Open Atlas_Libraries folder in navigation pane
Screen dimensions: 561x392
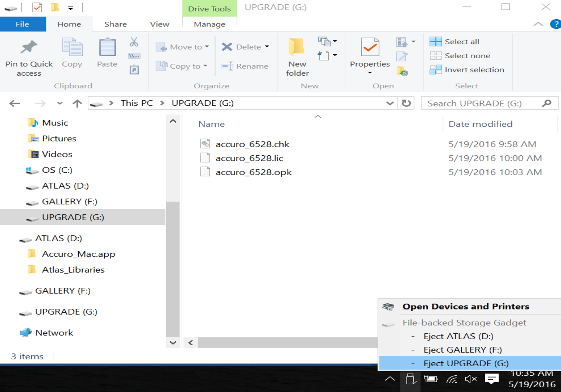[73, 270]
